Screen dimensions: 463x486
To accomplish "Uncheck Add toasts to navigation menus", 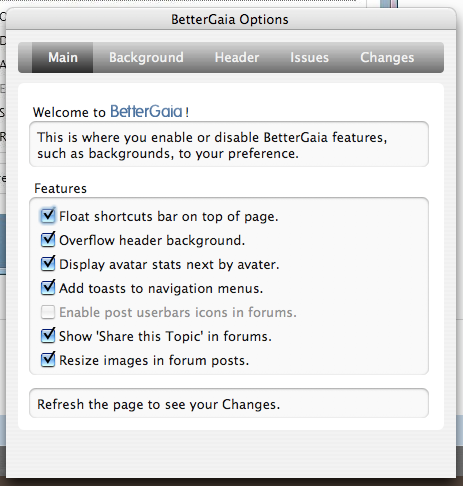I will (48, 288).
